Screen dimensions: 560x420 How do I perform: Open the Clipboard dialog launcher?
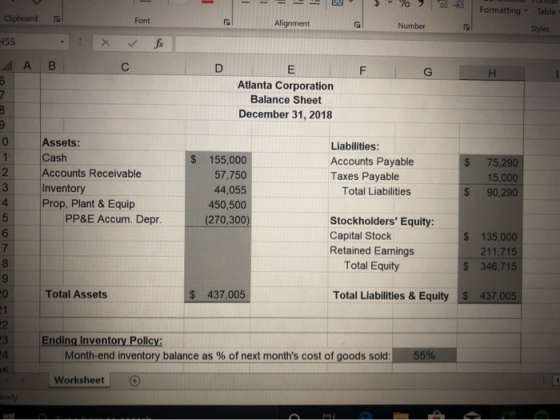click(x=56, y=19)
